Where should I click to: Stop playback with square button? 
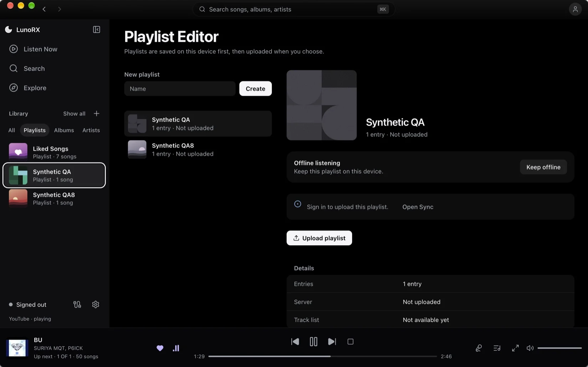pyautogui.click(x=350, y=342)
